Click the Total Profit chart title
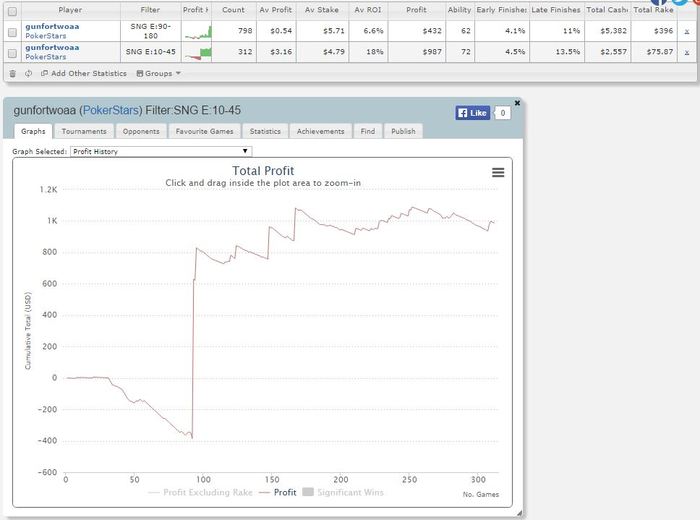The width and height of the screenshot is (700, 520). click(263, 171)
